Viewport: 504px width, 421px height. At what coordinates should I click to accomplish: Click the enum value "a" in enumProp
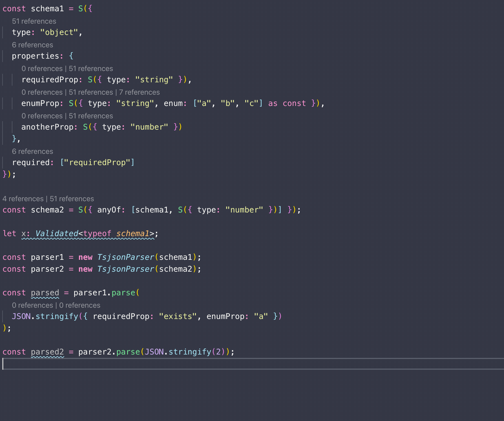[x=204, y=103]
